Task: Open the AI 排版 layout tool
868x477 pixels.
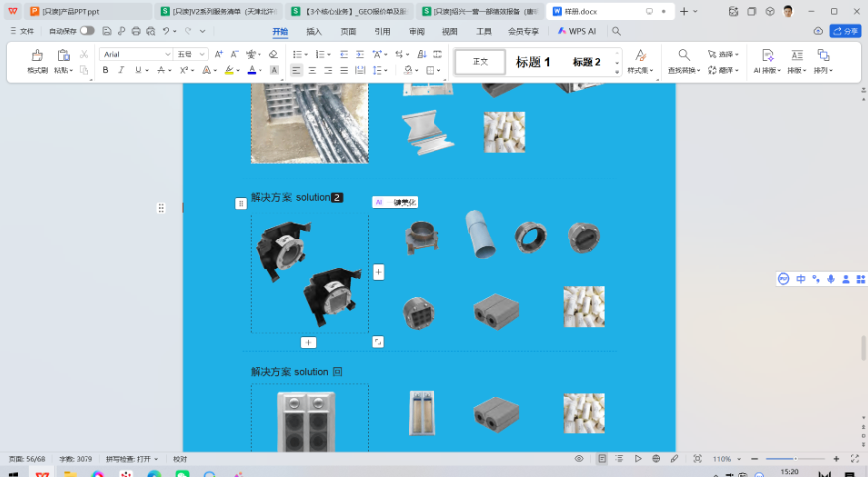Action: [767, 55]
